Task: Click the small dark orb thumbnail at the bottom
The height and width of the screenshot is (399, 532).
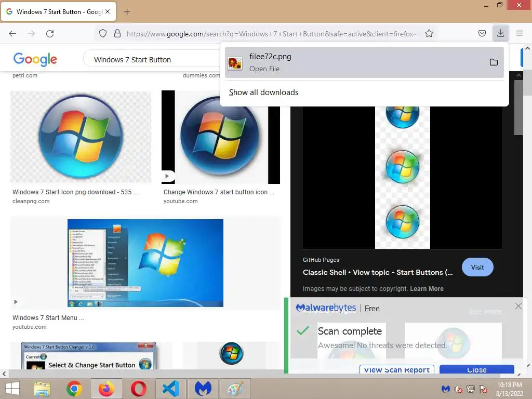Action: [231, 353]
